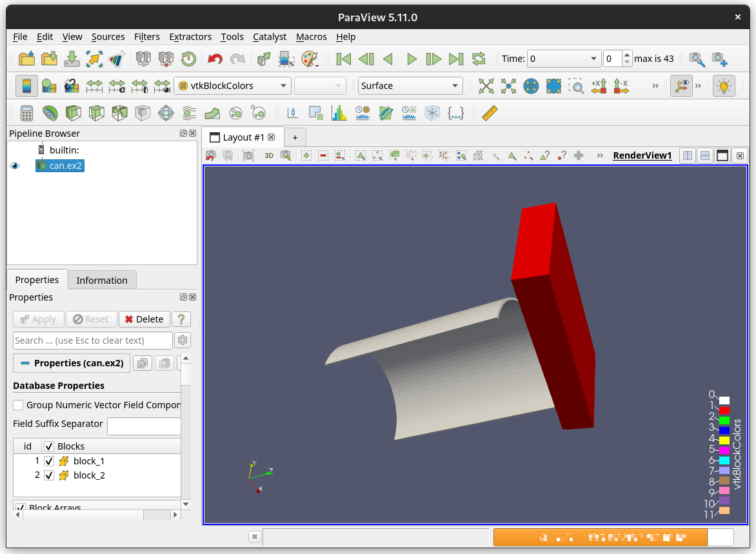
Task: Open the Surface representation dropdown
Action: point(410,86)
